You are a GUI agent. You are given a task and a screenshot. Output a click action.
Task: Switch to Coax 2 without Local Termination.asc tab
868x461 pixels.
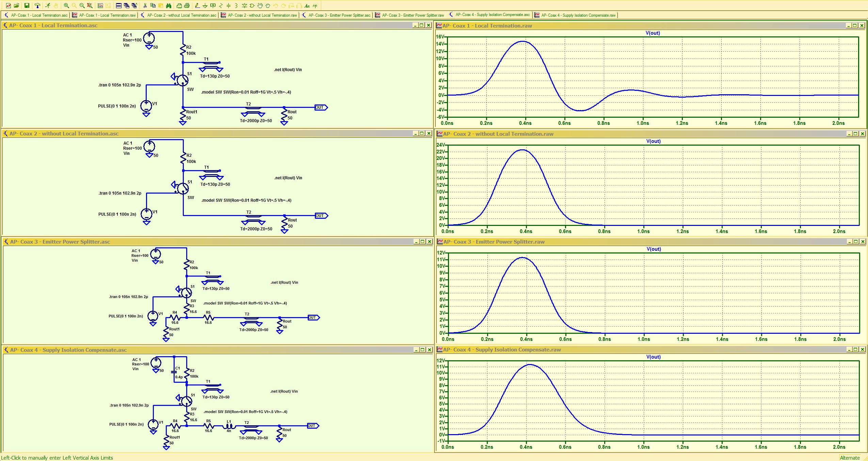tap(181, 15)
